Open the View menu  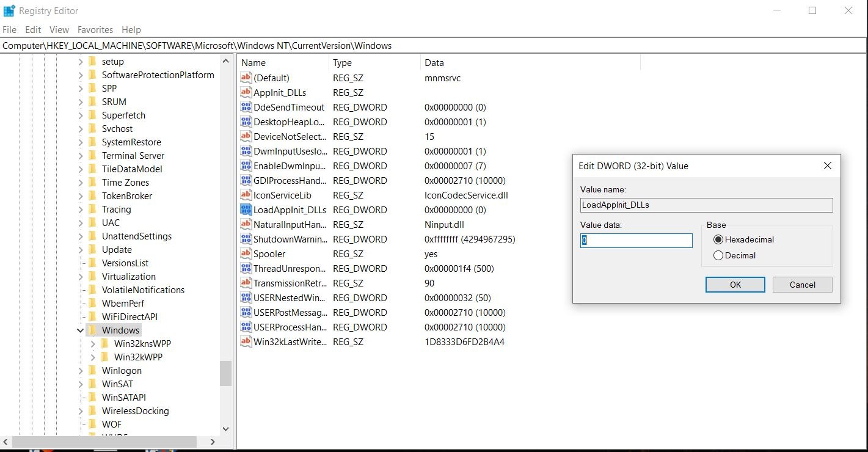pos(59,29)
